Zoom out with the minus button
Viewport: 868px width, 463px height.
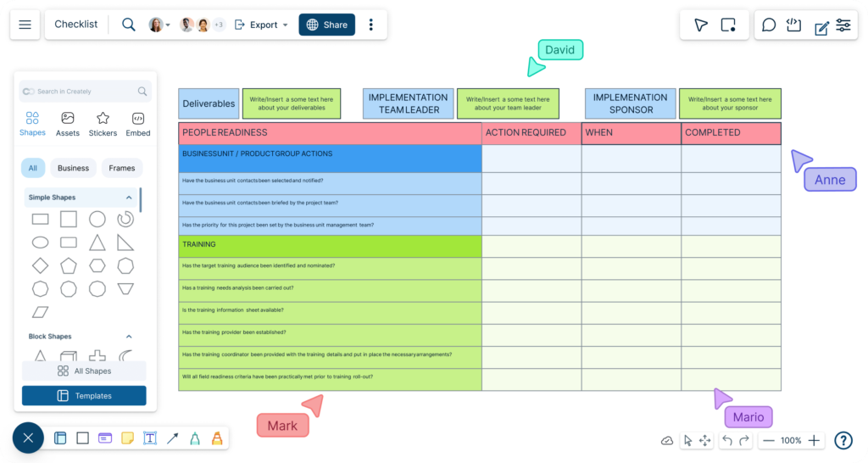coord(769,441)
